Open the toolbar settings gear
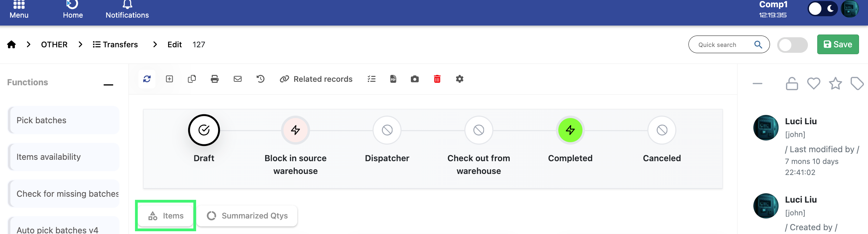 (460, 79)
